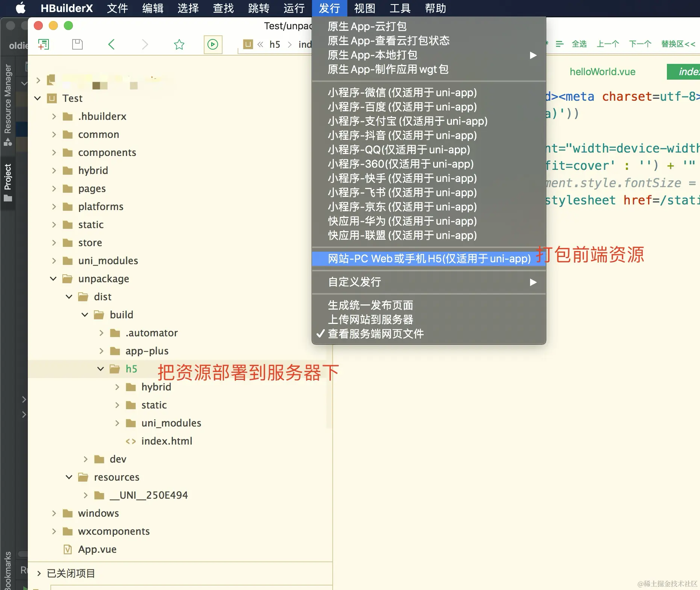Click the new file toolbar icon
The width and height of the screenshot is (700, 590).
point(44,44)
